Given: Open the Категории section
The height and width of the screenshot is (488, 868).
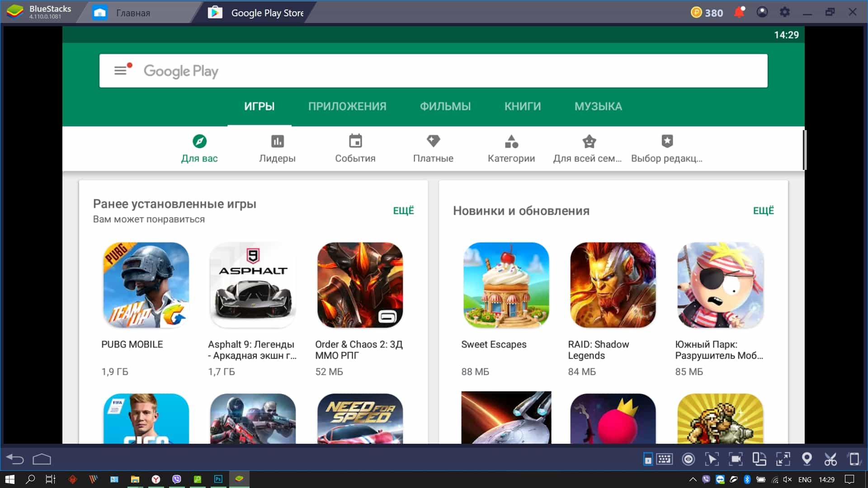Looking at the screenshot, I should click(x=511, y=149).
